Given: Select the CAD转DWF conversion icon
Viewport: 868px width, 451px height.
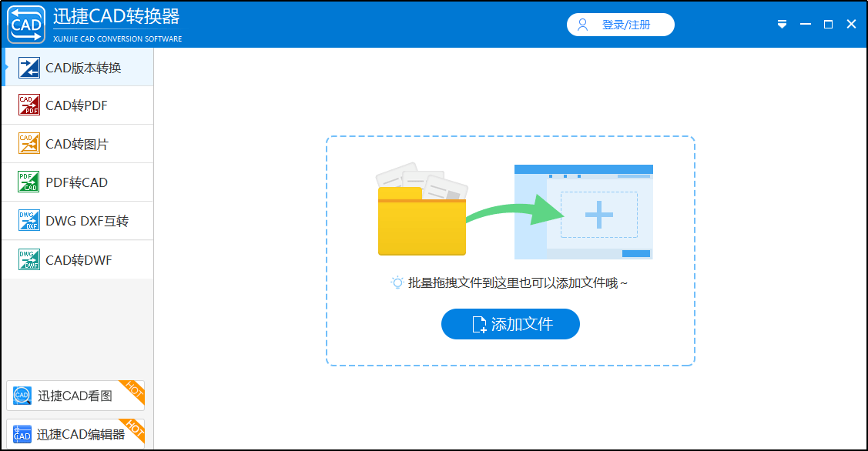Looking at the screenshot, I should pos(28,259).
